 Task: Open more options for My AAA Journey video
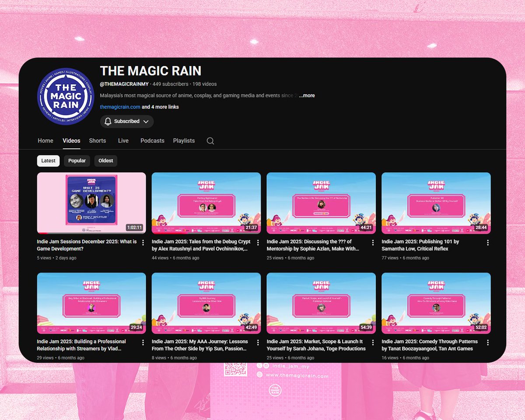tap(258, 343)
